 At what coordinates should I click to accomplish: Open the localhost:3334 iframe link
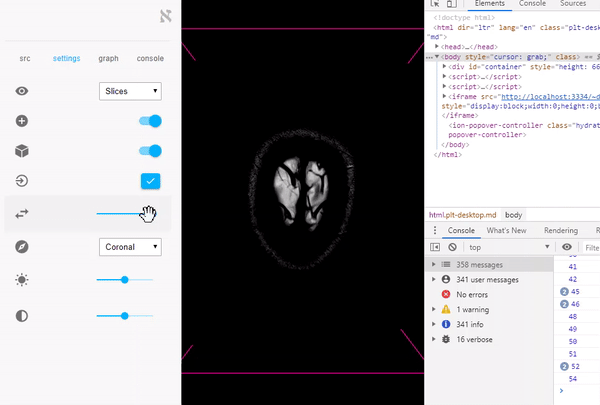coord(550,96)
